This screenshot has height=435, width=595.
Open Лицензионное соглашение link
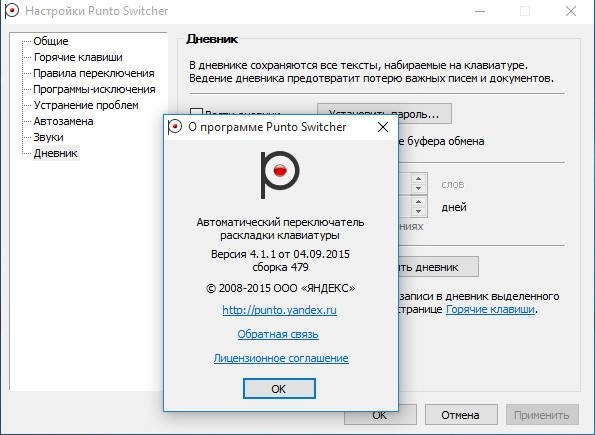pyautogui.click(x=281, y=358)
